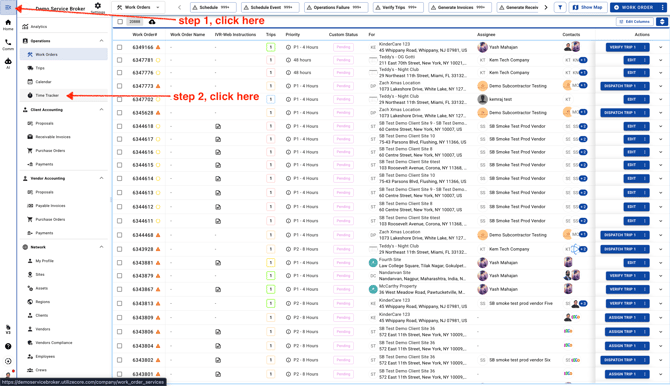Switch to the Schedule tab
670x386 pixels.
point(214,7)
